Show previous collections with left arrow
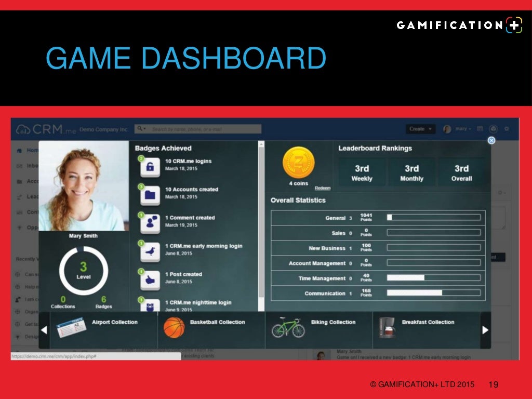The image size is (532, 399). coord(44,330)
